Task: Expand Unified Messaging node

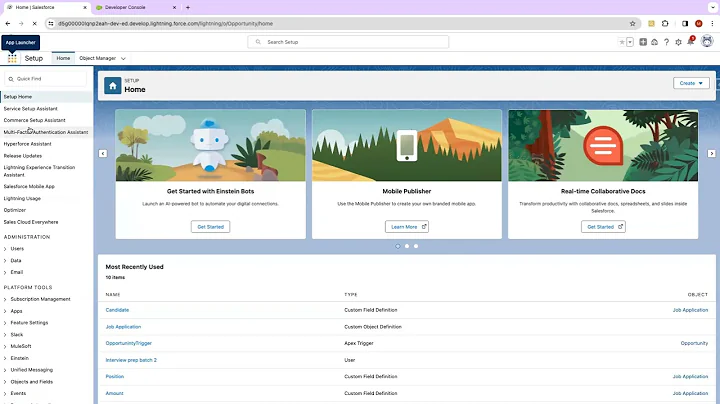Action: (5, 370)
